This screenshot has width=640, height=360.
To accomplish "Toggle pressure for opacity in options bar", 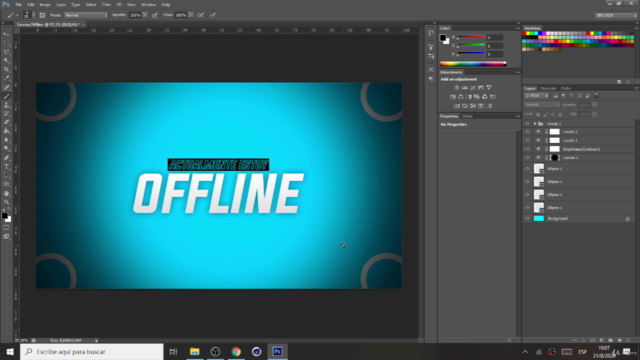I will tap(155, 15).
